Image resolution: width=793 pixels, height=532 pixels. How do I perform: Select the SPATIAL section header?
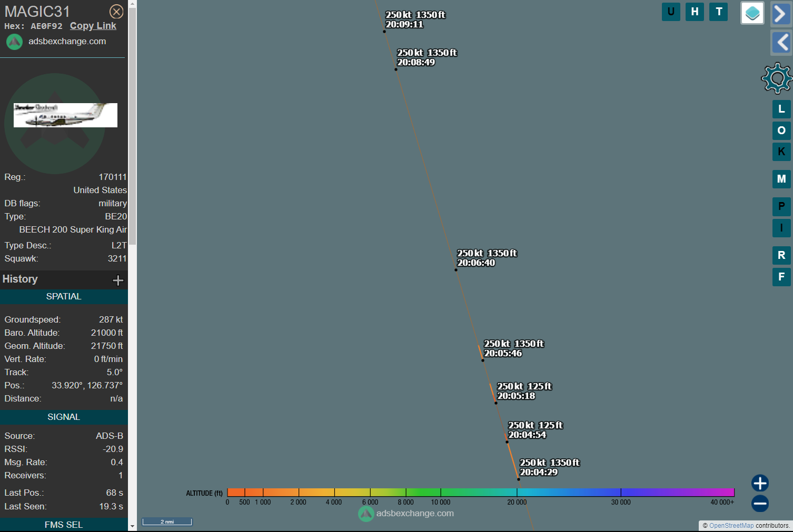[x=64, y=296]
